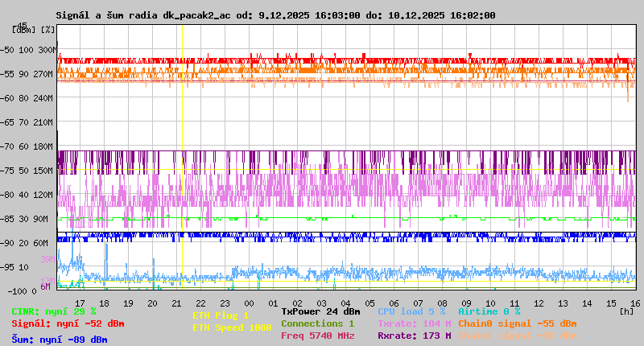Click the 300M label on Y axis
Screen dimensions: 644x346
[x=46, y=50]
